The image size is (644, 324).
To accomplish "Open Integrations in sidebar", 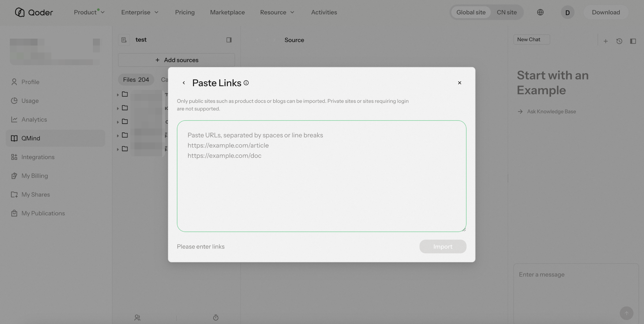I will pos(55,157).
